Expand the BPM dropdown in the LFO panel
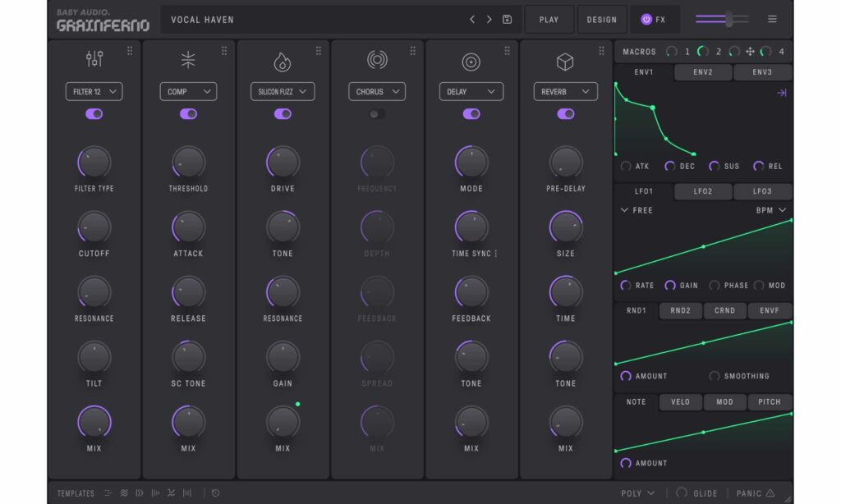Viewport: 841px width, 504px height. tap(767, 210)
